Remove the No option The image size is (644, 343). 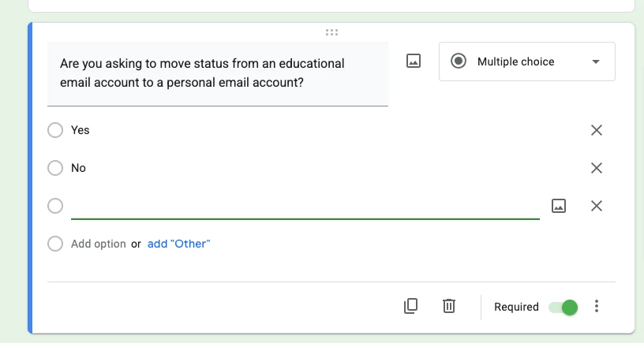click(597, 168)
